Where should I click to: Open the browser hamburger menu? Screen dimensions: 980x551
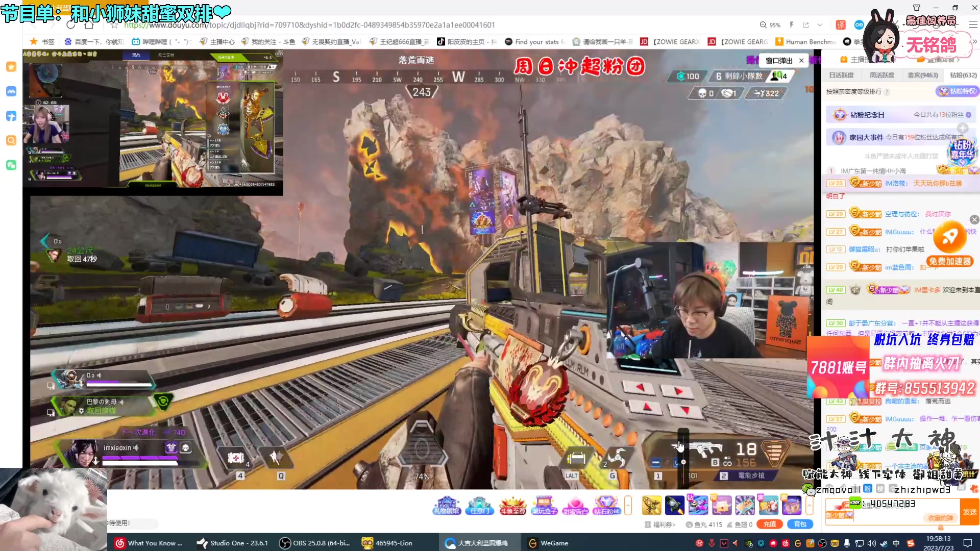pos(973,24)
